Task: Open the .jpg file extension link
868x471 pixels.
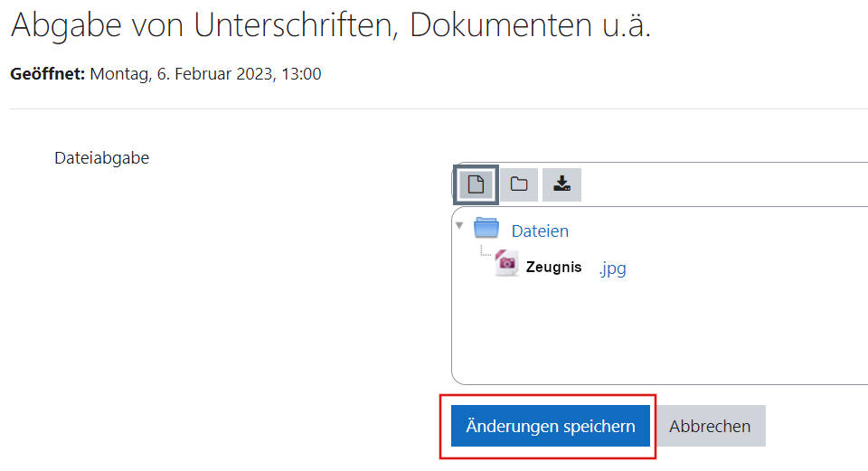Action: 612,268
